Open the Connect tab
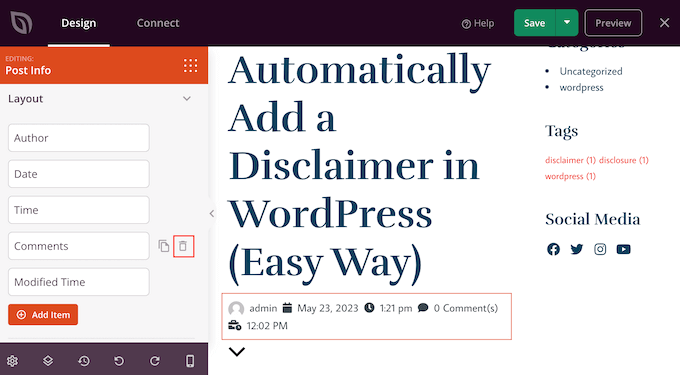This screenshot has height=375, width=680. pos(158,23)
